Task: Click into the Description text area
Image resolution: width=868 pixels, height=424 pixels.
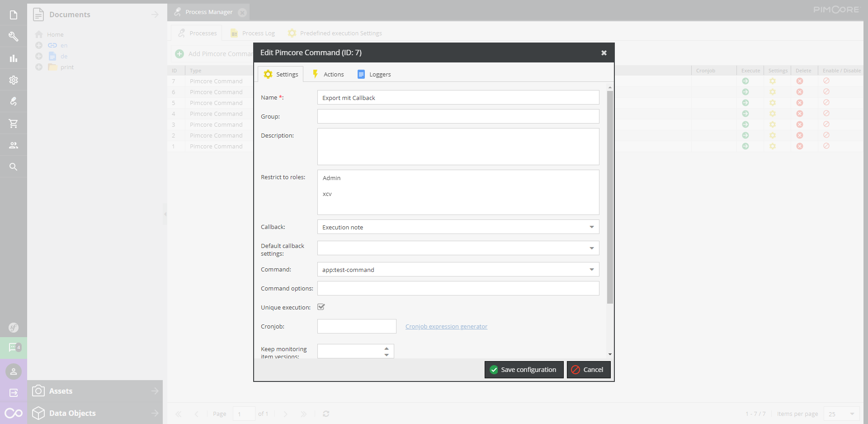Action: pos(458,147)
